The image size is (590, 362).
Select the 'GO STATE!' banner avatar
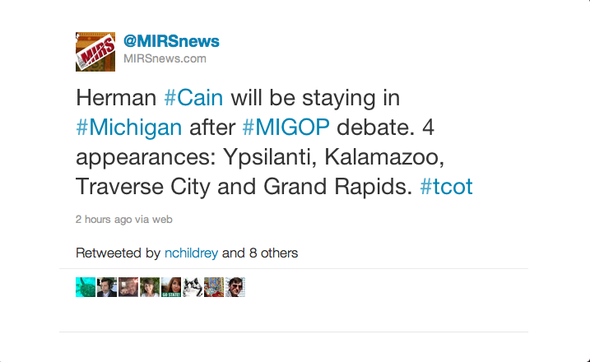click(x=171, y=287)
